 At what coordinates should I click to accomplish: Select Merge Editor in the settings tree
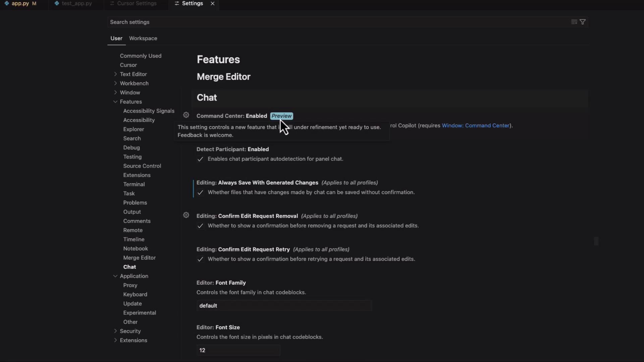[x=139, y=258]
